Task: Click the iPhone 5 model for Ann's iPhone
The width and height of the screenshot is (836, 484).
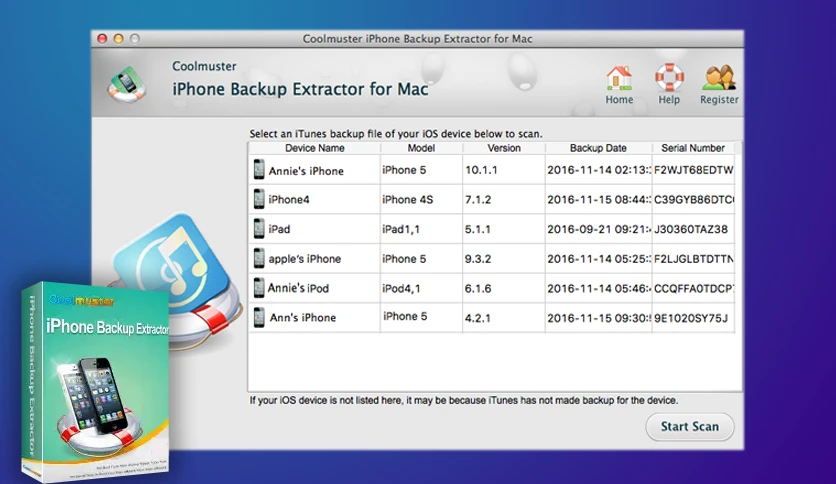Action: (421, 318)
